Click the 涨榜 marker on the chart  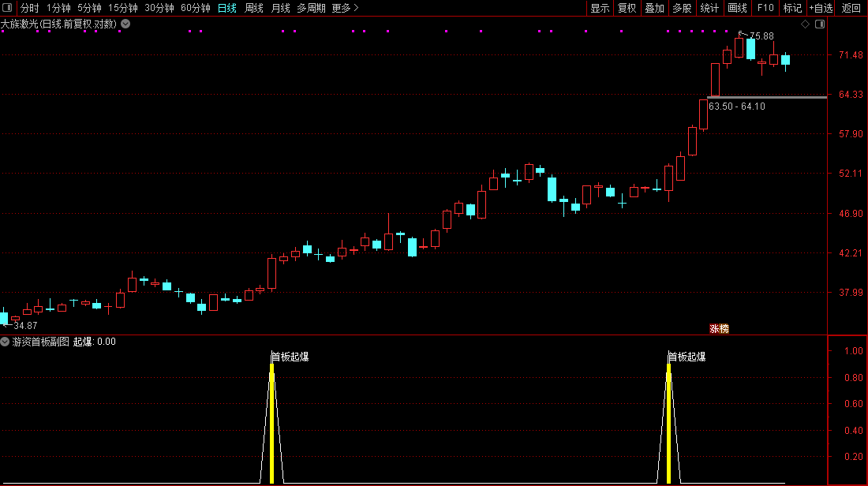point(719,329)
